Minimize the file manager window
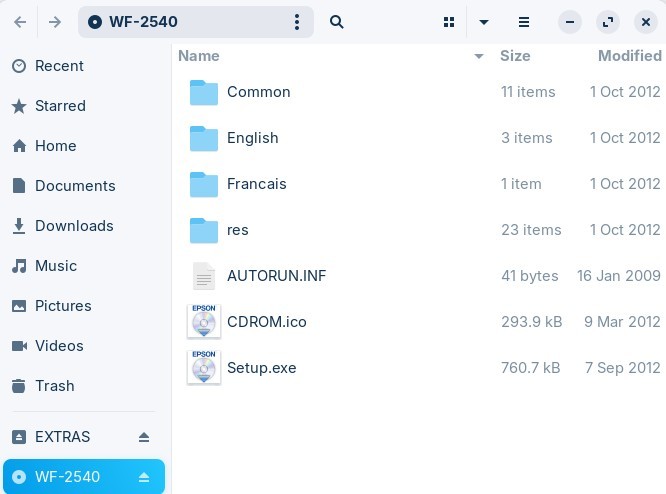The height and width of the screenshot is (494, 666). (x=570, y=22)
